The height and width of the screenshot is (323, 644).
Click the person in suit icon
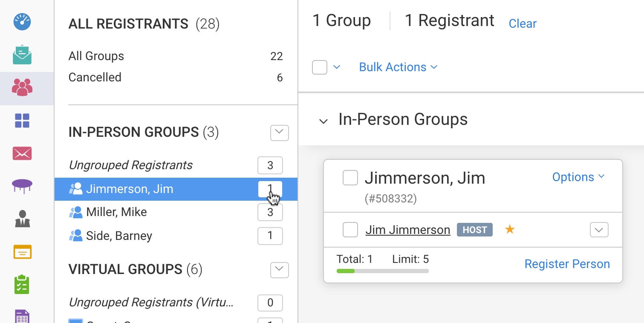(22, 219)
